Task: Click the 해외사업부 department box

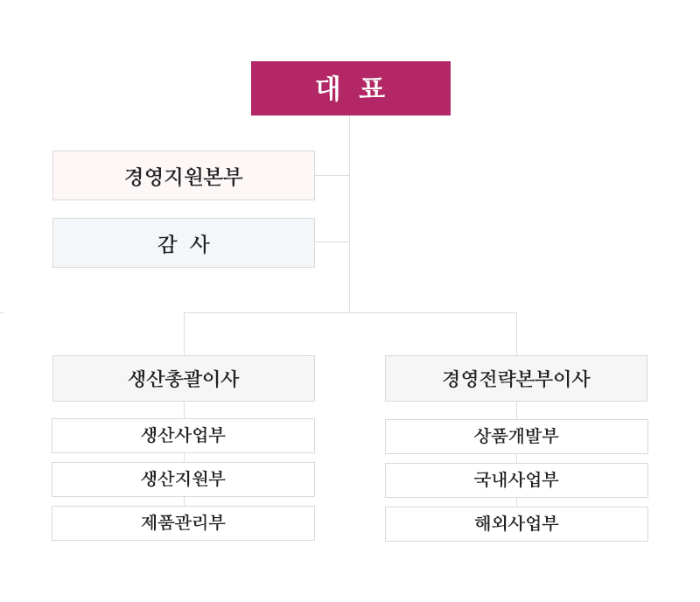Action: point(516,524)
